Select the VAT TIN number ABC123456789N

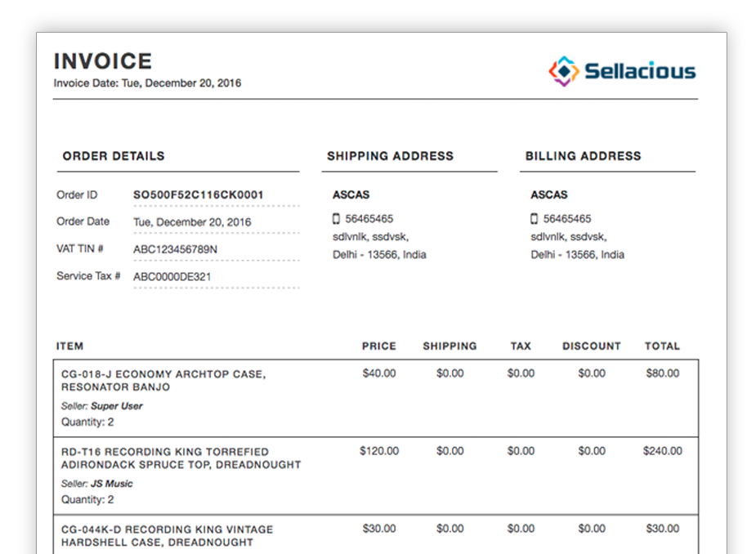point(175,249)
